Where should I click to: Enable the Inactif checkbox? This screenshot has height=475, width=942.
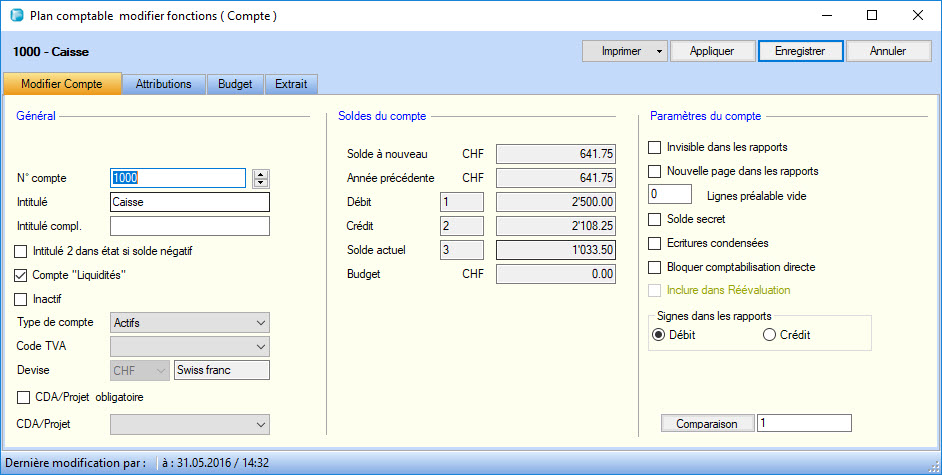[21, 299]
